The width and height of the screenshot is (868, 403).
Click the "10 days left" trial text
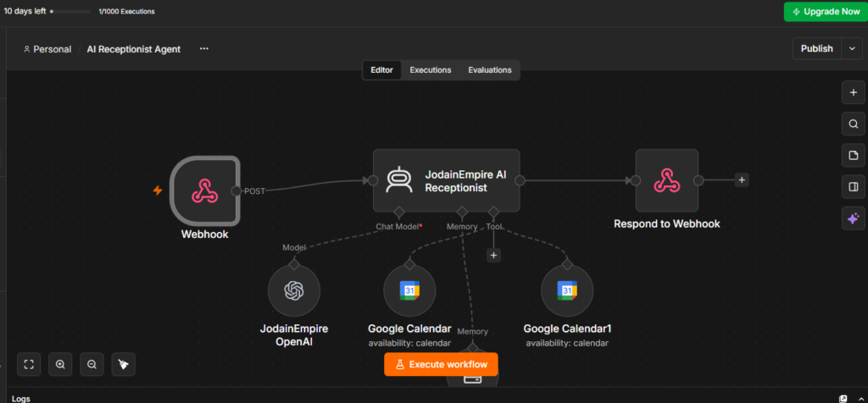click(25, 11)
